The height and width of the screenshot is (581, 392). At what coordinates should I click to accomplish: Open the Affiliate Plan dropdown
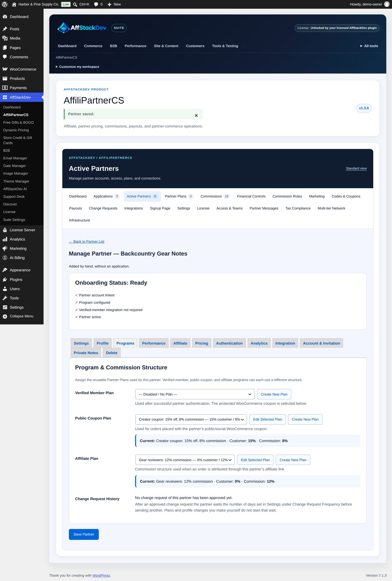(185, 460)
